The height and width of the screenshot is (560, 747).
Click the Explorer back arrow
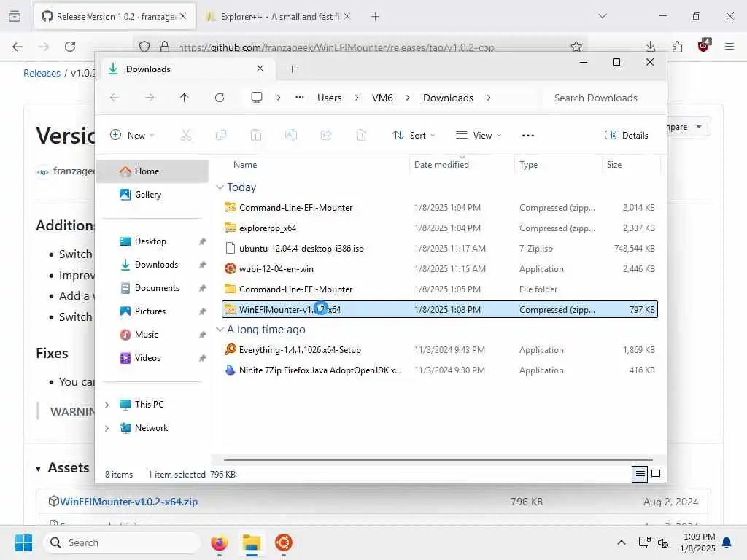(115, 98)
